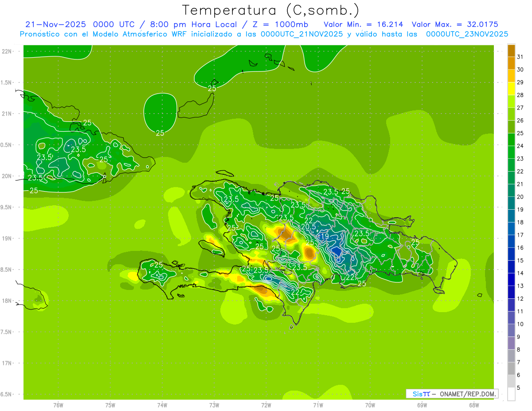Pick the legend swatch between 19 and 20
532x411 pixels.
(x=511, y=204)
